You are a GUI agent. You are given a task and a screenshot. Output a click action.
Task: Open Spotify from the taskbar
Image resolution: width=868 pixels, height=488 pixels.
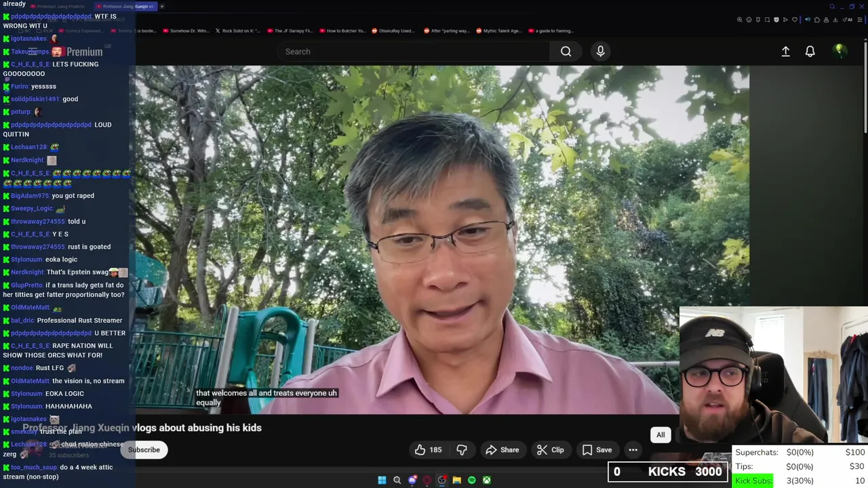tap(472, 480)
